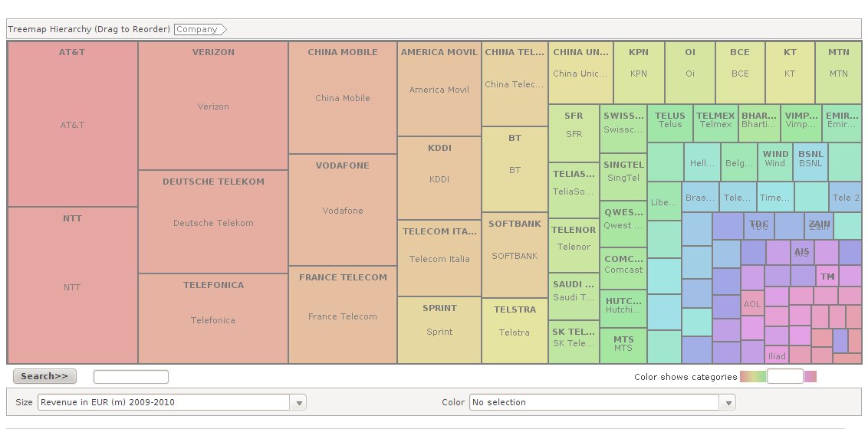868x429 pixels.
Task: Click the gradient category color legend swatch
Action: (753, 377)
